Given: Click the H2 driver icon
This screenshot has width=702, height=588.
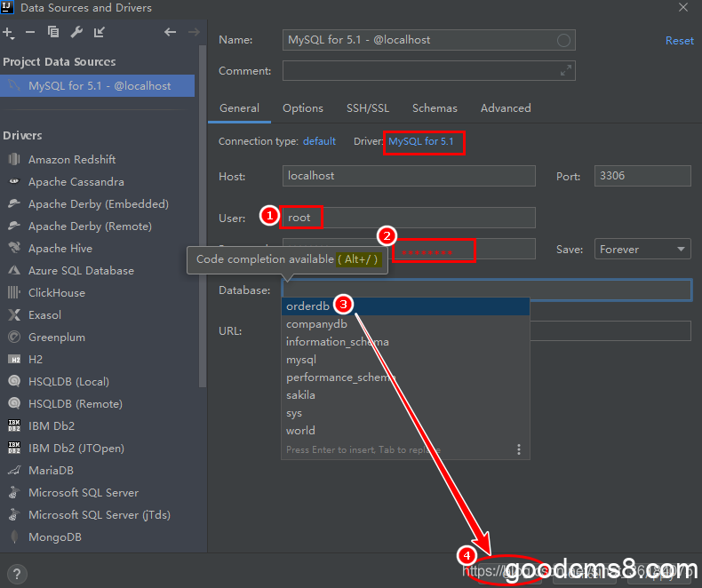Looking at the screenshot, I should pyautogui.click(x=14, y=359).
